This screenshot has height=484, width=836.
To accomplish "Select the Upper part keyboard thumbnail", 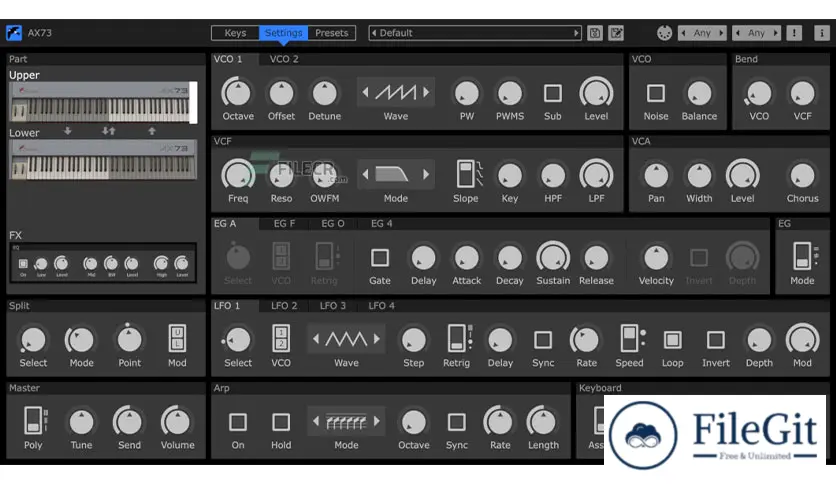I will 101,102.
